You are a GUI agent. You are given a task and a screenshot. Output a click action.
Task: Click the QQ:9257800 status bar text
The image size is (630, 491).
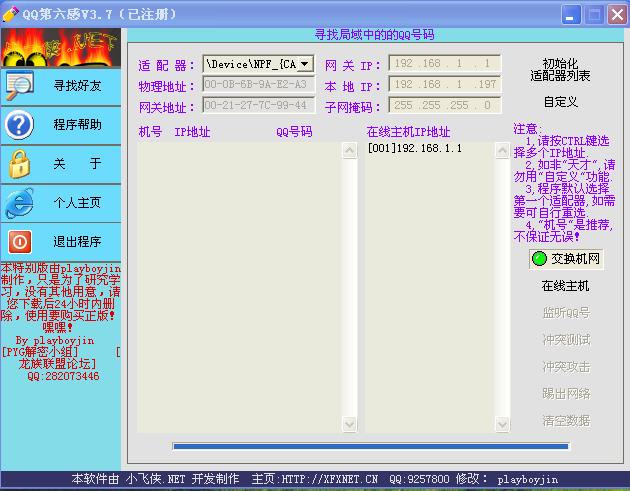tap(419, 479)
